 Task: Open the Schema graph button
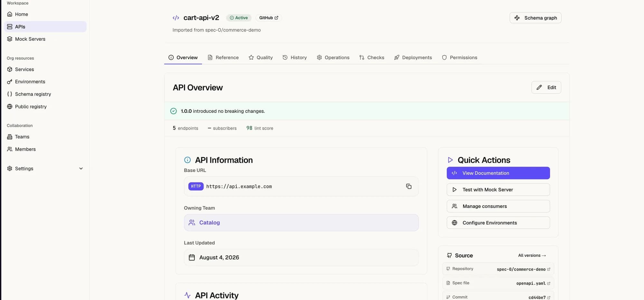[x=535, y=18]
